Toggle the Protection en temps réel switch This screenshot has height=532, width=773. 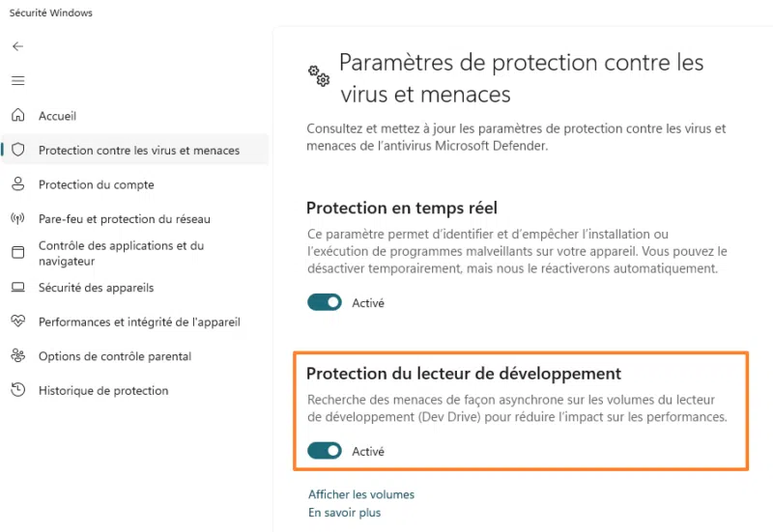coord(325,303)
